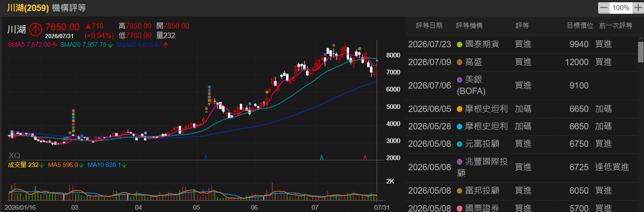Click the 8000 price axis label
644x212 pixels.
point(394,55)
